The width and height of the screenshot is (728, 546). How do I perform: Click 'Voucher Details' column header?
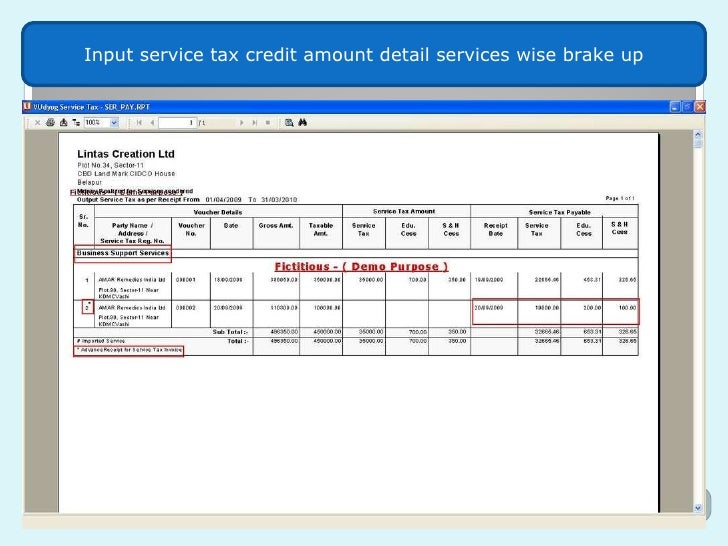click(218, 212)
